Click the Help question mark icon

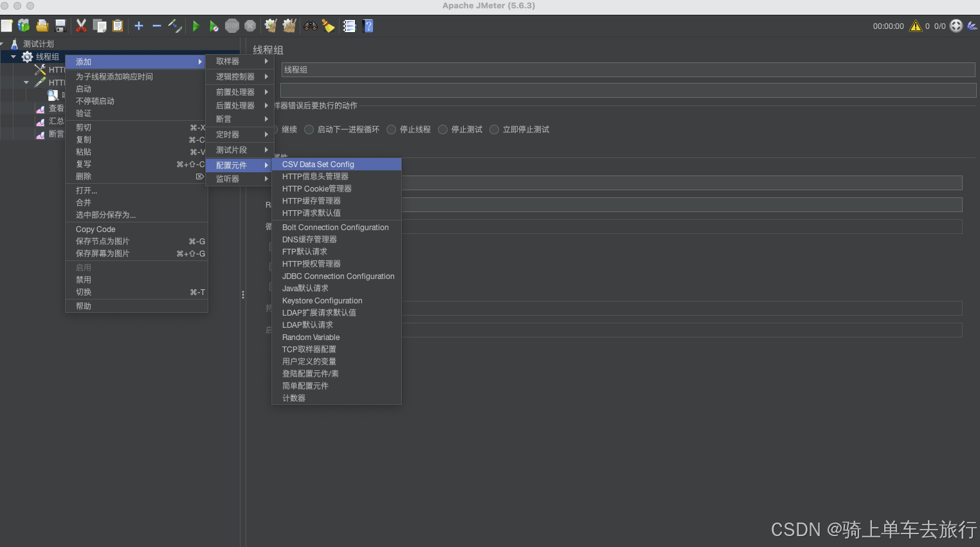[x=368, y=26]
